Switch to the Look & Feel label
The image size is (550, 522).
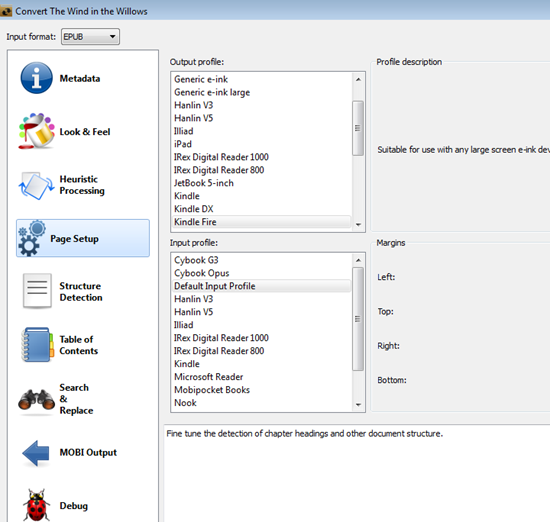[85, 132]
